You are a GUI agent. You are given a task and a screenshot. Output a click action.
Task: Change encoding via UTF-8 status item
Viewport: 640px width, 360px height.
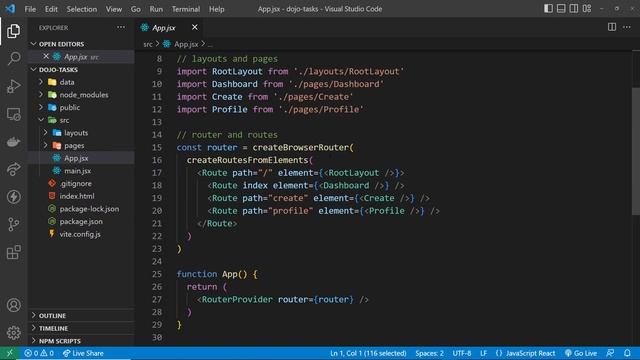pos(462,353)
